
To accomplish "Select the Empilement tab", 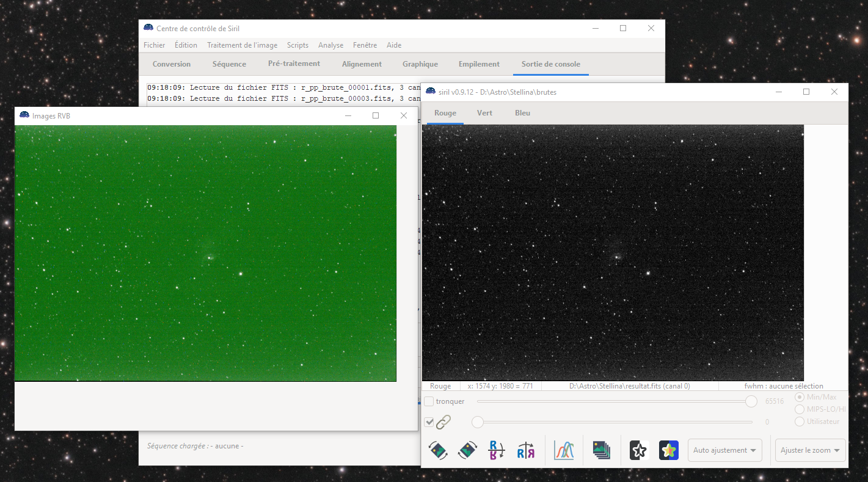I will coord(479,64).
